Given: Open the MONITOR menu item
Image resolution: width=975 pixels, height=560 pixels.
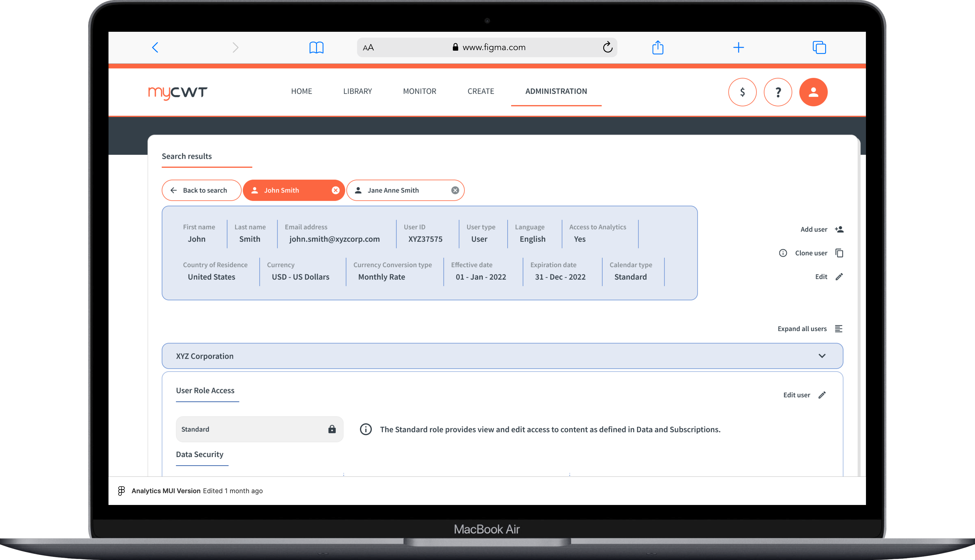Looking at the screenshot, I should tap(419, 91).
